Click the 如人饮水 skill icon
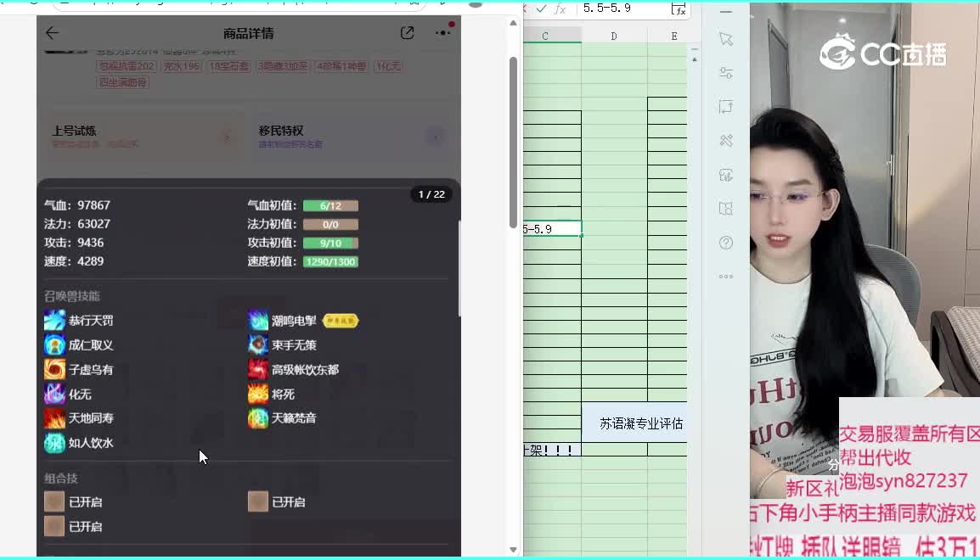Screen dimensions: 980x560 pyautogui.click(x=55, y=442)
